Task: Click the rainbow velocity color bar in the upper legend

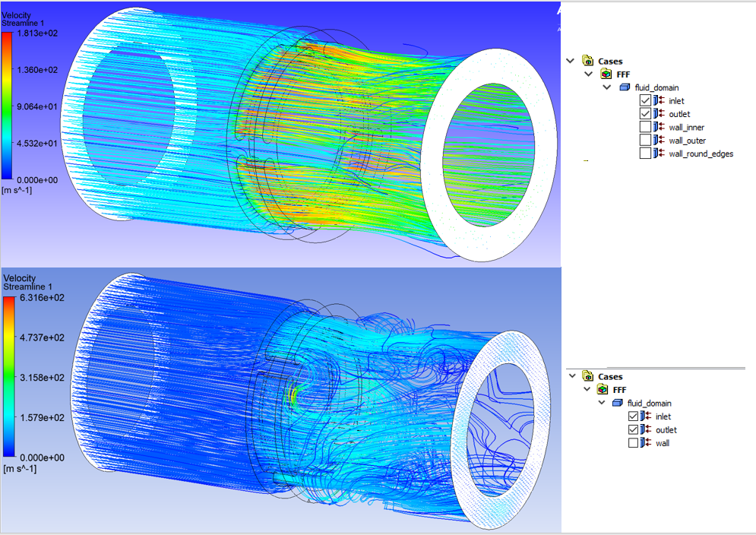Action: click(x=7, y=106)
